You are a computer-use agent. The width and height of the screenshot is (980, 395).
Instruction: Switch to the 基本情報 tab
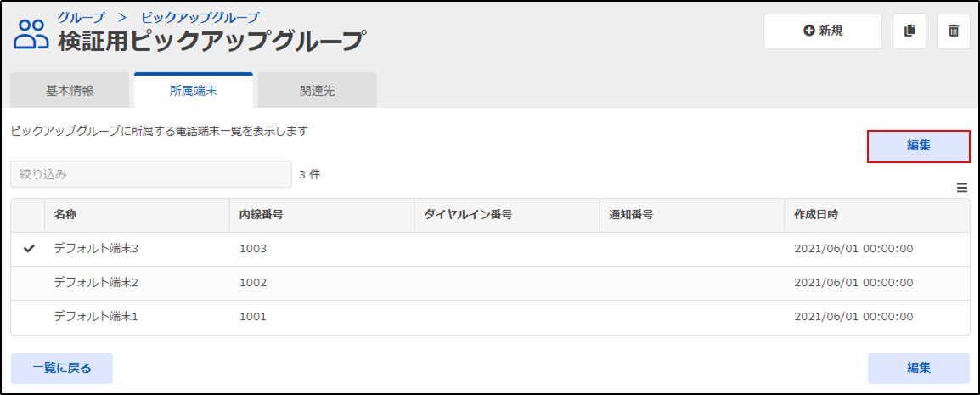coord(70,91)
